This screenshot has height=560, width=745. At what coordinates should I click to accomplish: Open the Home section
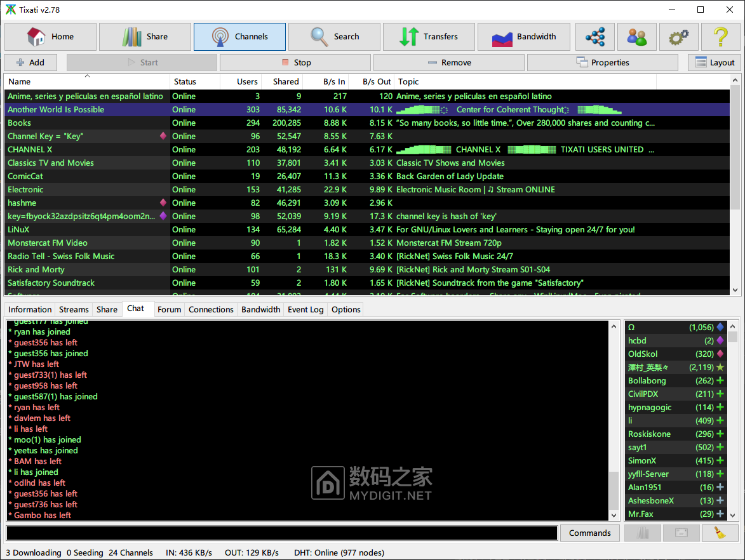coord(50,37)
